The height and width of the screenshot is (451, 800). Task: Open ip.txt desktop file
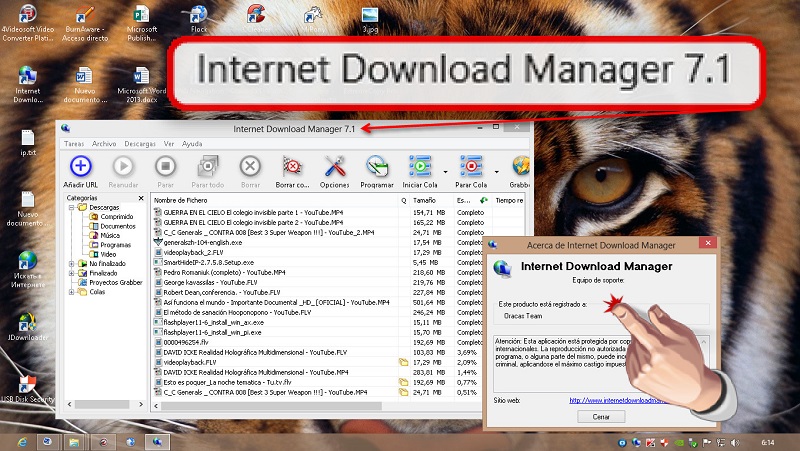28,143
